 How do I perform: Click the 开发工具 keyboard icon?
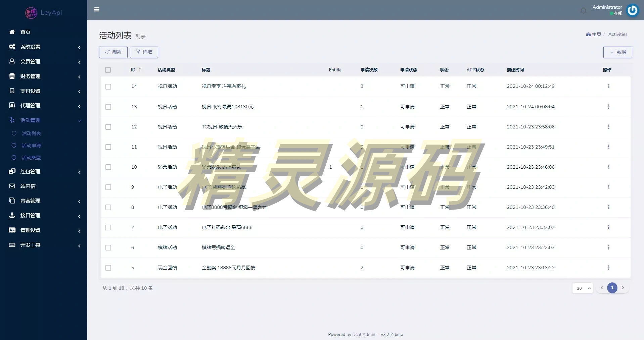(x=12, y=245)
